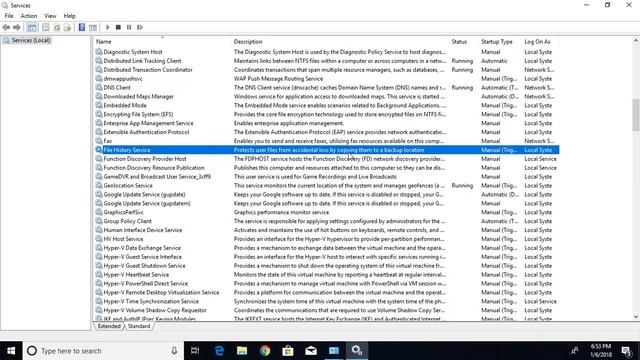This screenshot has width=640, height=360.
Task: Click the Export List toolbar icon
Action: (67, 27)
